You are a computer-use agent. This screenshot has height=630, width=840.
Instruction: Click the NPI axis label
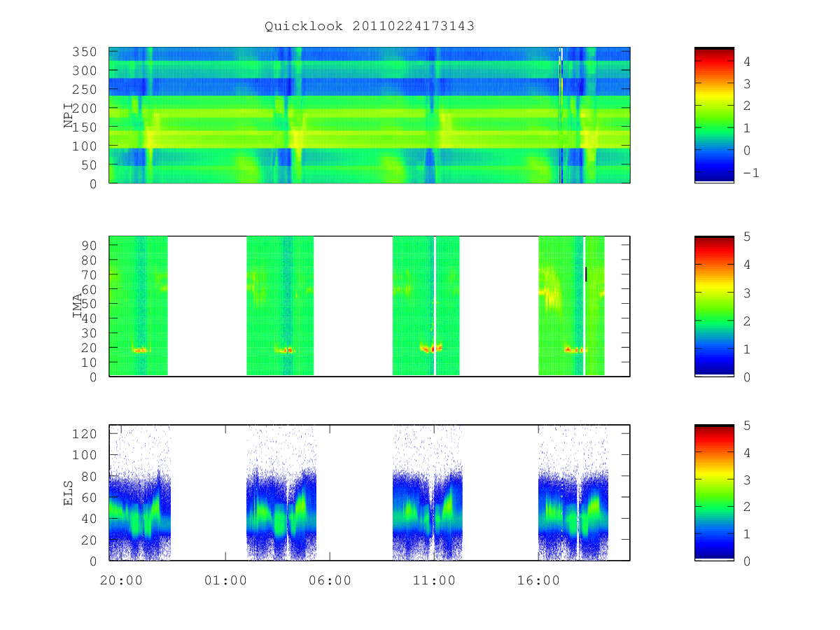tap(69, 115)
